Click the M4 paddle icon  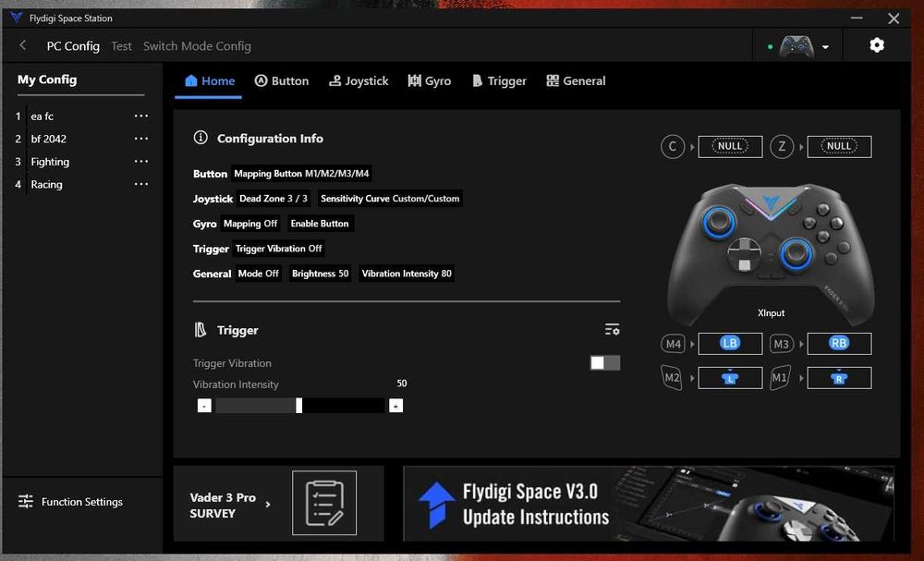[x=673, y=344]
